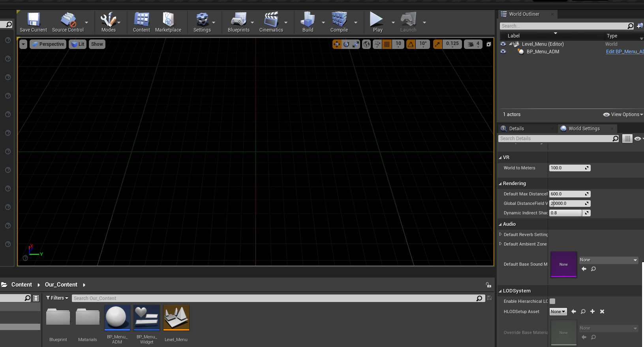Viewport: 644px width, 347px height.
Task: Use selected asset arrow for Default Base Sound Mix
Action: click(x=584, y=269)
